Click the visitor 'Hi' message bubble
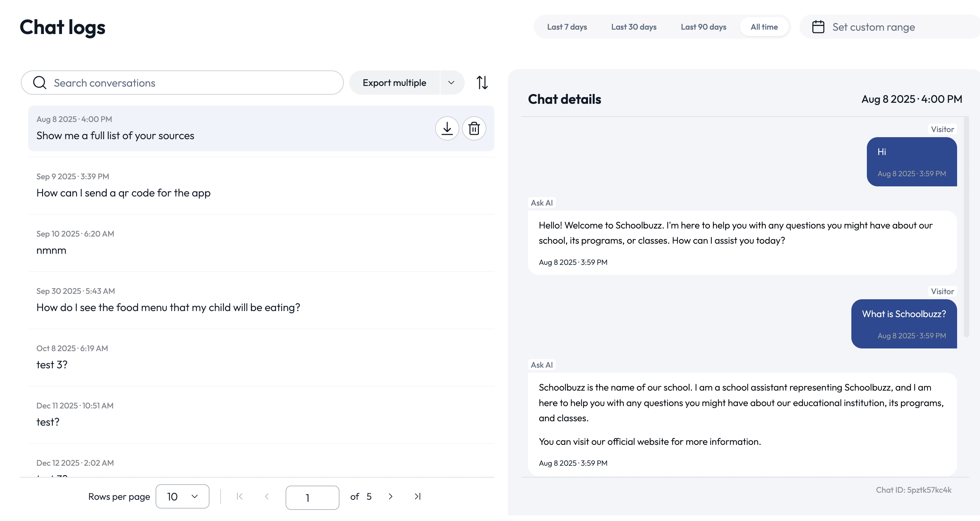The image size is (980, 521). click(912, 162)
